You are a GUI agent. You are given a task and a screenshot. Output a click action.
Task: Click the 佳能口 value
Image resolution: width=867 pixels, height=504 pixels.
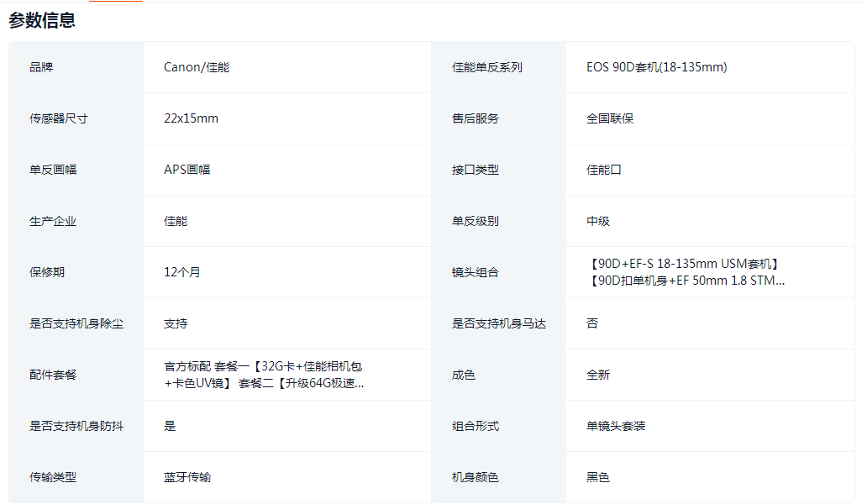[604, 171]
